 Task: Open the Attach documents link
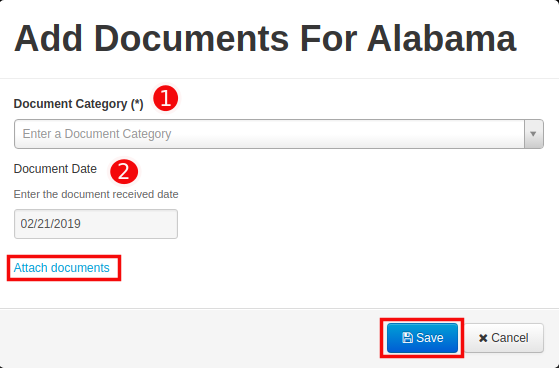[x=61, y=268]
